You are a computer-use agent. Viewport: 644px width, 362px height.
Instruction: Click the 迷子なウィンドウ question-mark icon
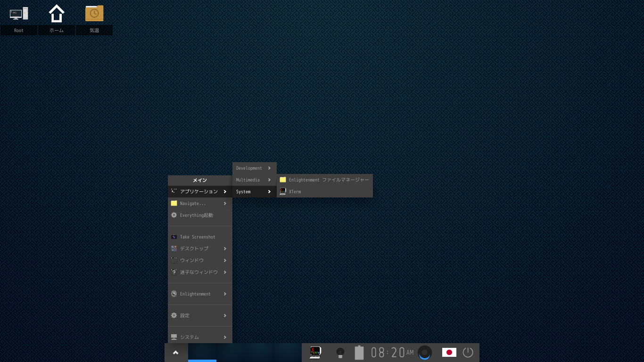pyautogui.click(x=174, y=272)
